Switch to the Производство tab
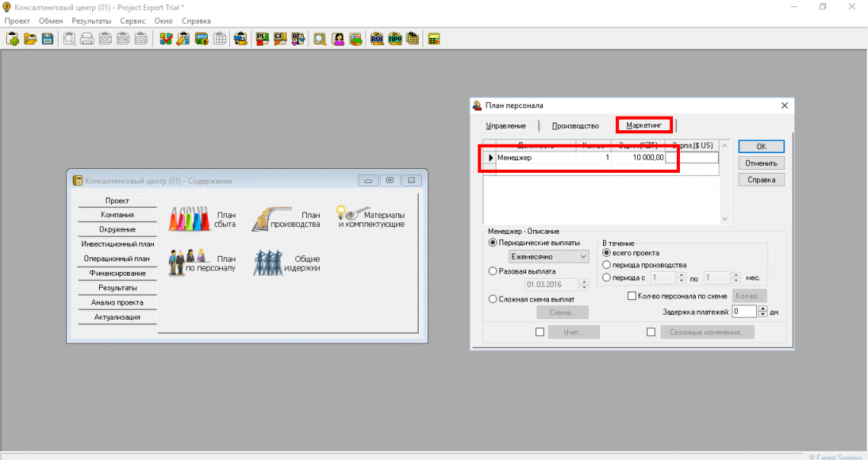The height and width of the screenshot is (460, 868). click(x=575, y=126)
